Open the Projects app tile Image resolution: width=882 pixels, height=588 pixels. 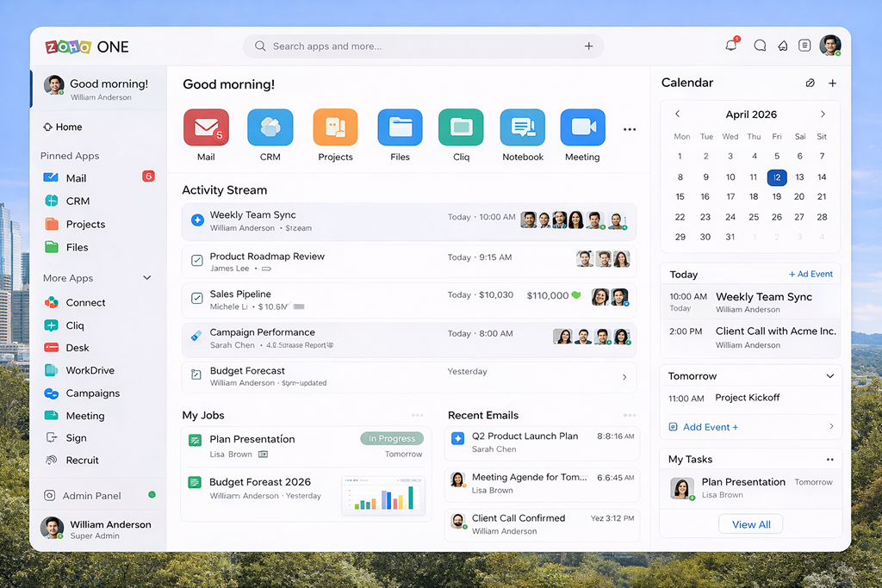click(335, 127)
